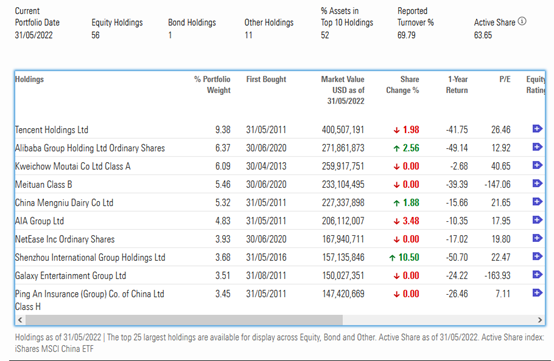Open equity rating icon for NetEase Inc
This screenshot has height=361, width=554.
coord(537,238)
